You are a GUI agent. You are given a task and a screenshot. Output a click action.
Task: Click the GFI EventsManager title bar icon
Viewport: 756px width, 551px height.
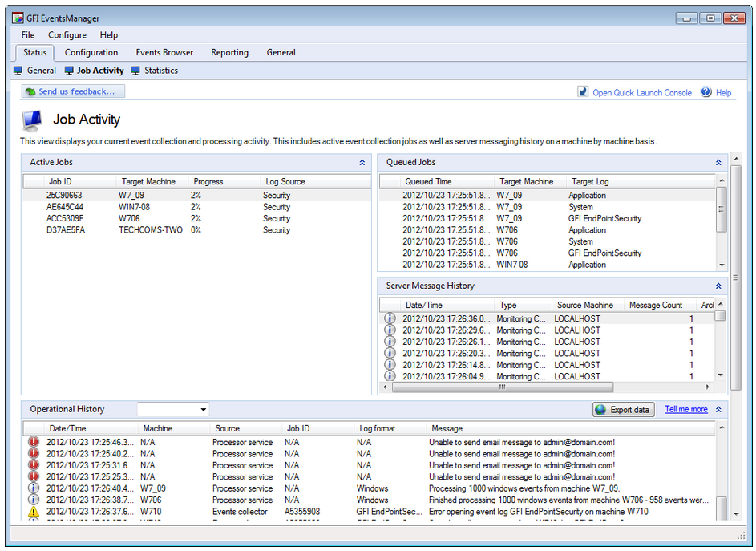tap(18, 18)
